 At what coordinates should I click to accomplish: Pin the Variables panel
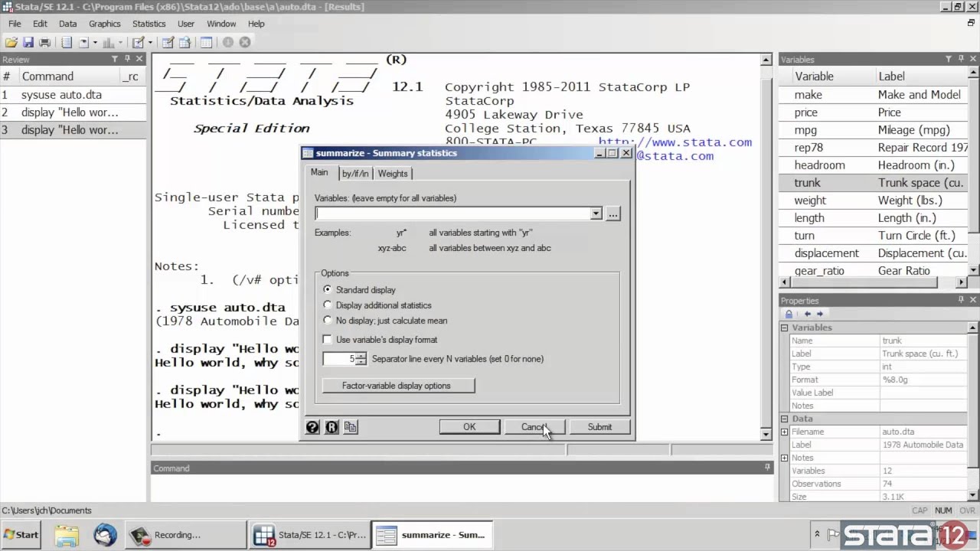pyautogui.click(x=961, y=59)
